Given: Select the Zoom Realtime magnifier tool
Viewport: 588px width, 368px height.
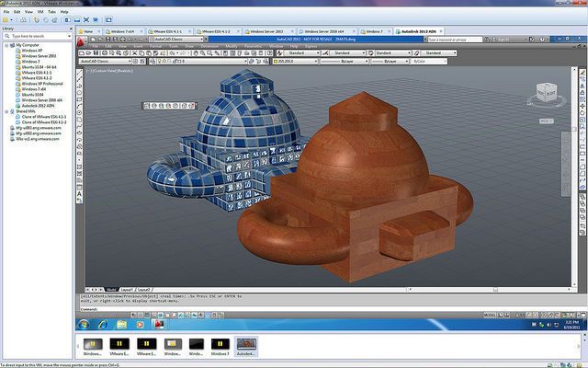Looking at the screenshot, I should [x=202, y=53].
